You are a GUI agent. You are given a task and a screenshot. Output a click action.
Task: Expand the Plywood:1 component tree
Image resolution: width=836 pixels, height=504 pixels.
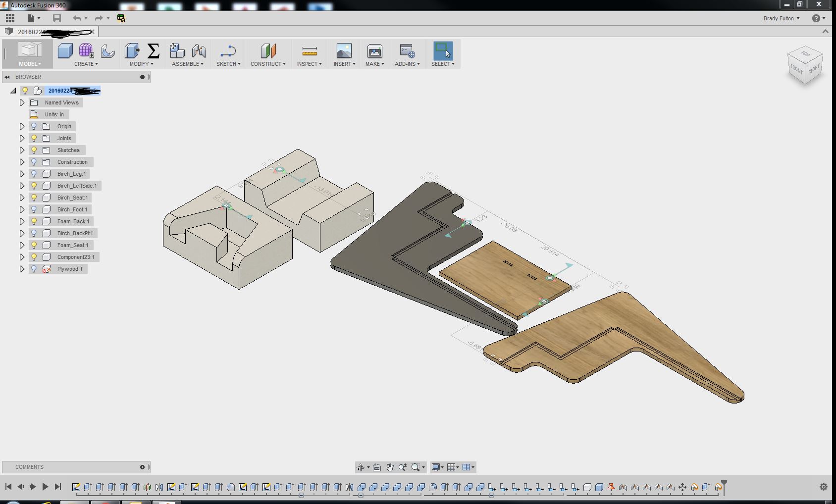pos(22,269)
